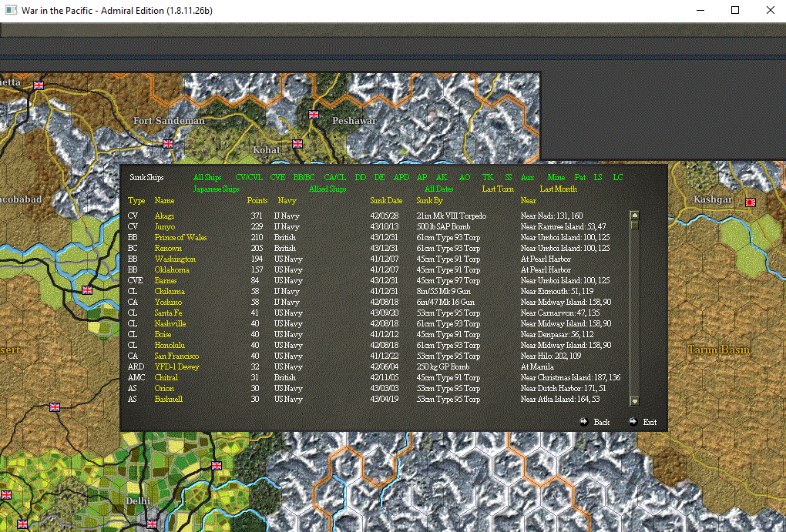Filter sunk ships by LS
Screen dimensions: 786x532
pyautogui.click(x=598, y=177)
